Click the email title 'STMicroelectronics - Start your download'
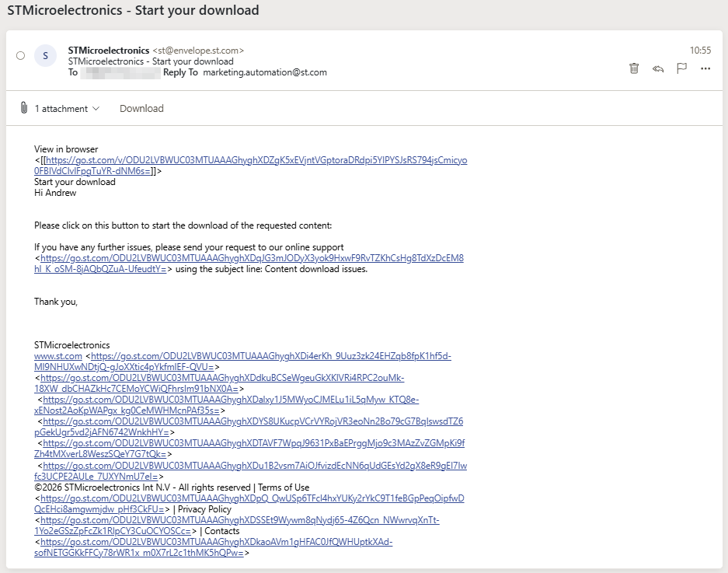 point(134,10)
